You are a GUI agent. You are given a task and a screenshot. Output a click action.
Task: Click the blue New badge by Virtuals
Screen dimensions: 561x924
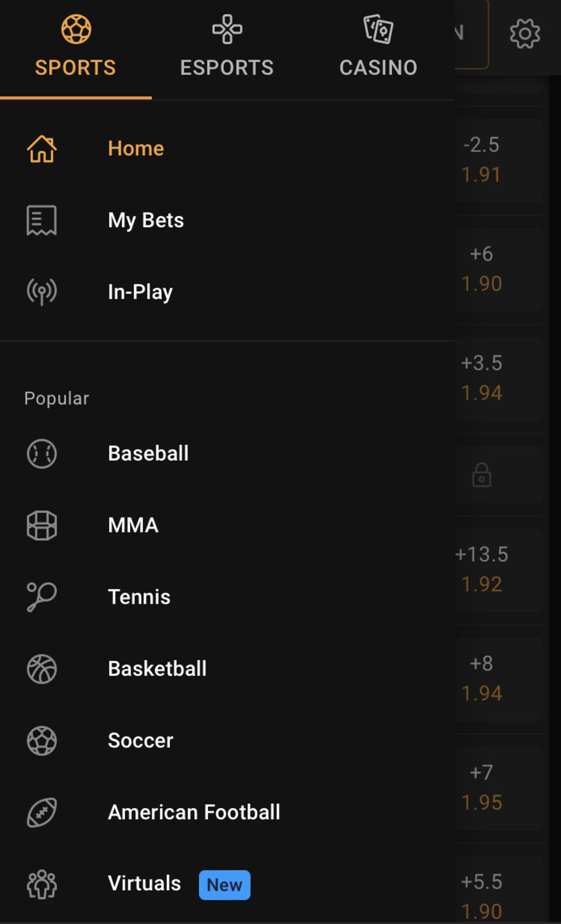[x=224, y=885]
